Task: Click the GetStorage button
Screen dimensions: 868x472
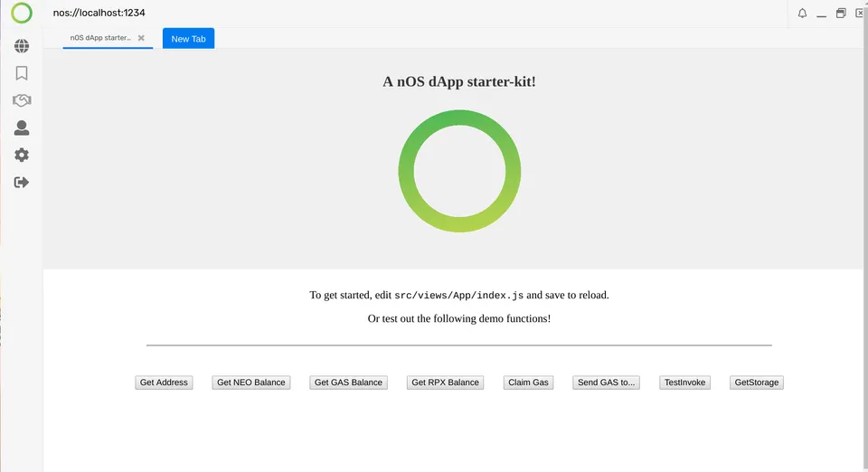Action: pyautogui.click(x=756, y=382)
